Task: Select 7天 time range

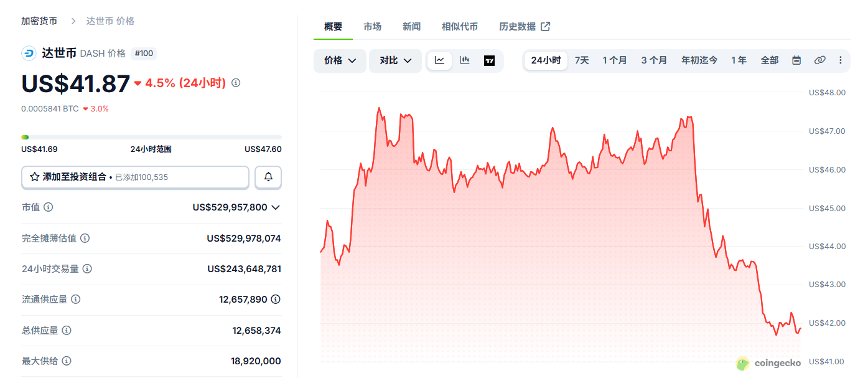Action: pos(582,60)
